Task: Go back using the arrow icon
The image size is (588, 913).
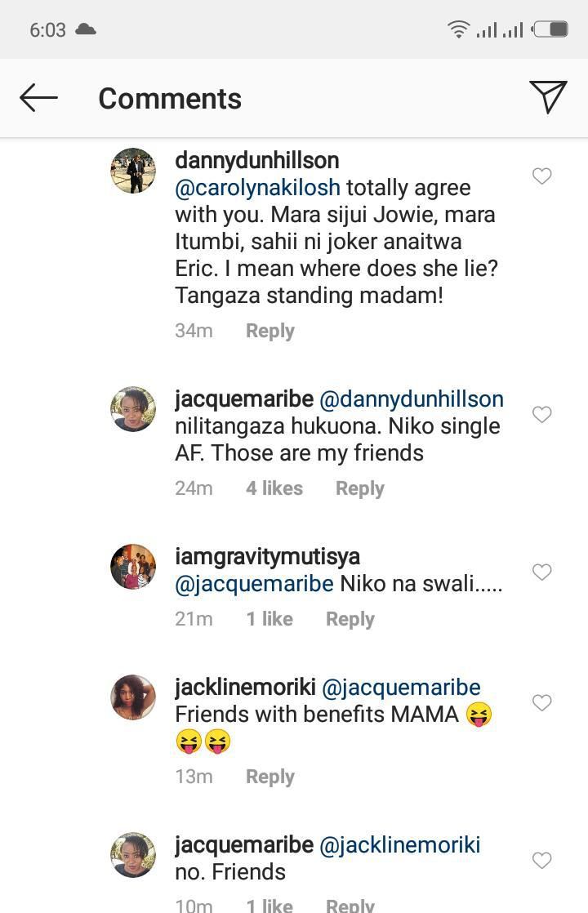Action: click(38, 99)
